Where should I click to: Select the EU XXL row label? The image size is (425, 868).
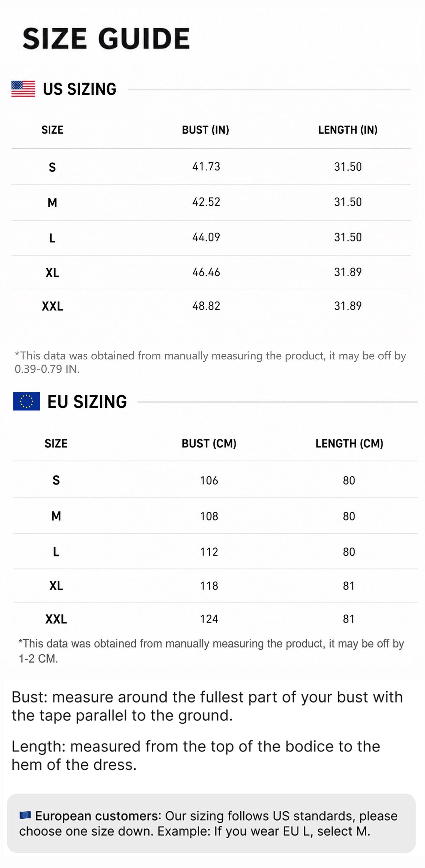coord(56,619)
